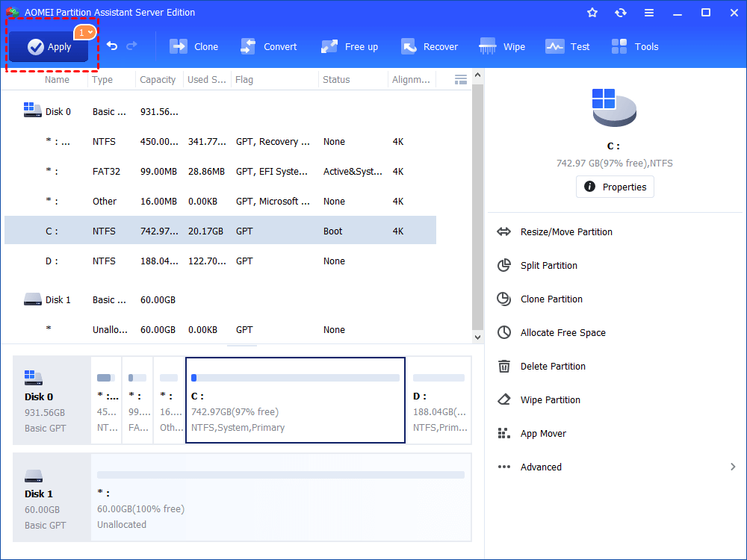Open Properties of the C: partition
This screenshot has width=747, height=560.
pos(615,187)
